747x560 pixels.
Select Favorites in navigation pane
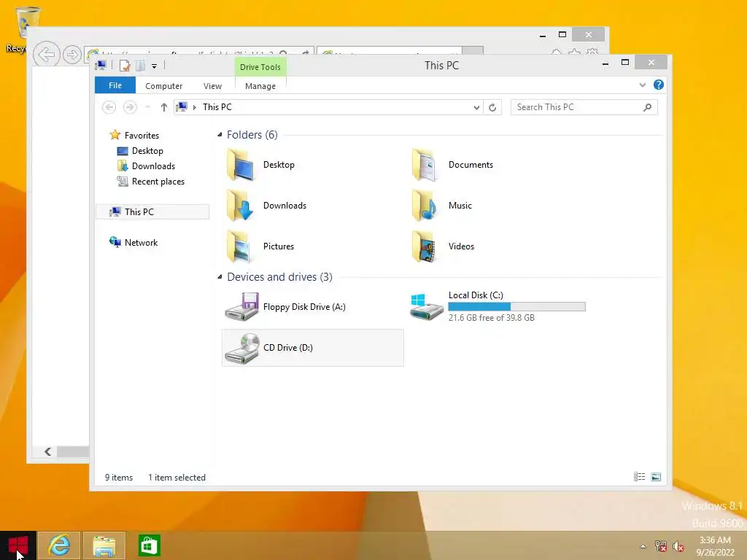pyautogui.click(x=142, y=135)
